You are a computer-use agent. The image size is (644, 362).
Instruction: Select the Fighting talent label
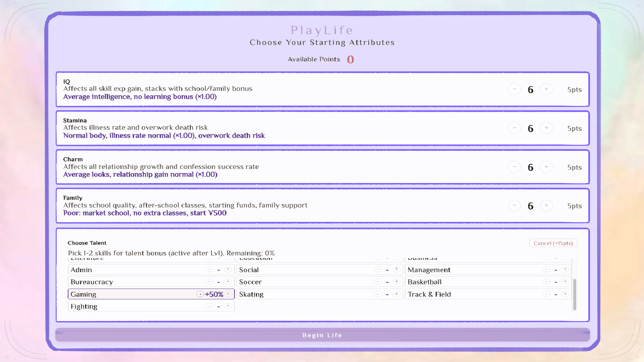pyautogui.click(x=84, y=306)
